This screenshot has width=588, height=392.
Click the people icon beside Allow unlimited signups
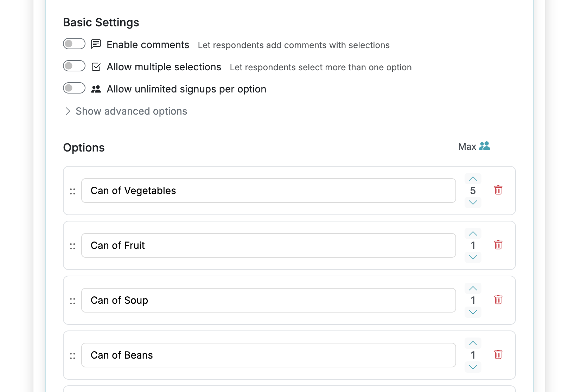tap(96, 89)
